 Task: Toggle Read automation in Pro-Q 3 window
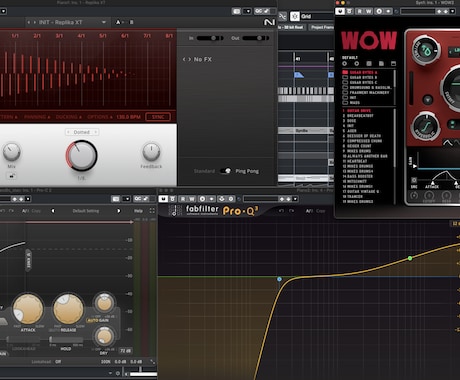[x=183, y=199]
